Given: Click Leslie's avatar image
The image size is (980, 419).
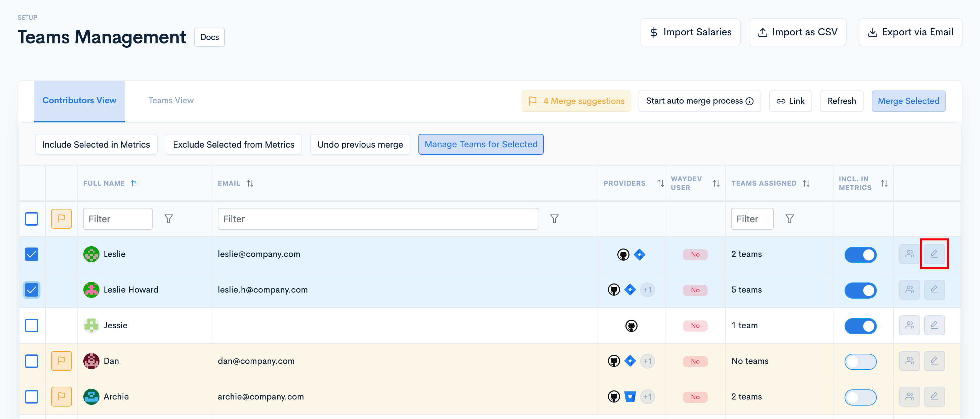Looking at the screenshot, I should (x=91, y=254).
